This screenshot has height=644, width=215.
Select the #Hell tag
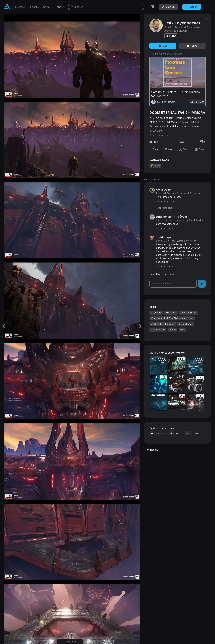[x=183, y=330]
